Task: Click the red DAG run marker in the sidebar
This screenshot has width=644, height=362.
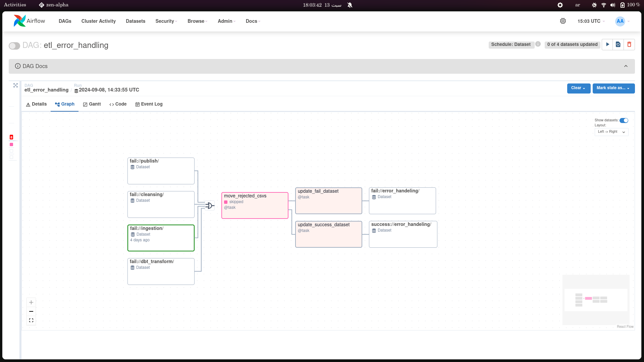Action: click(x=11, y=137)
